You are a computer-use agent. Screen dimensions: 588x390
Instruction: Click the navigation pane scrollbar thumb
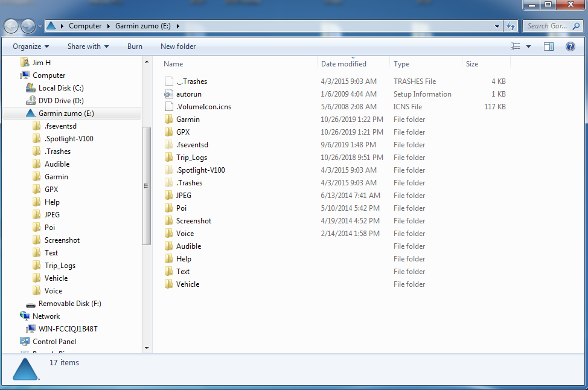[x=147, y=185]
